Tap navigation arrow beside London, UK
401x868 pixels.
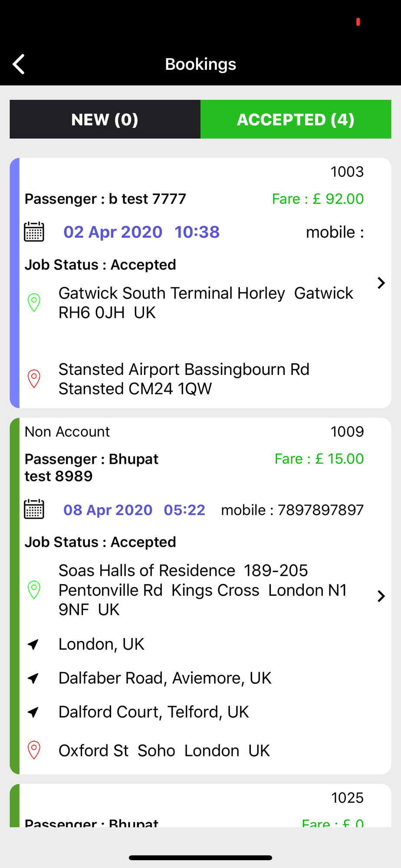coord(33,644)
